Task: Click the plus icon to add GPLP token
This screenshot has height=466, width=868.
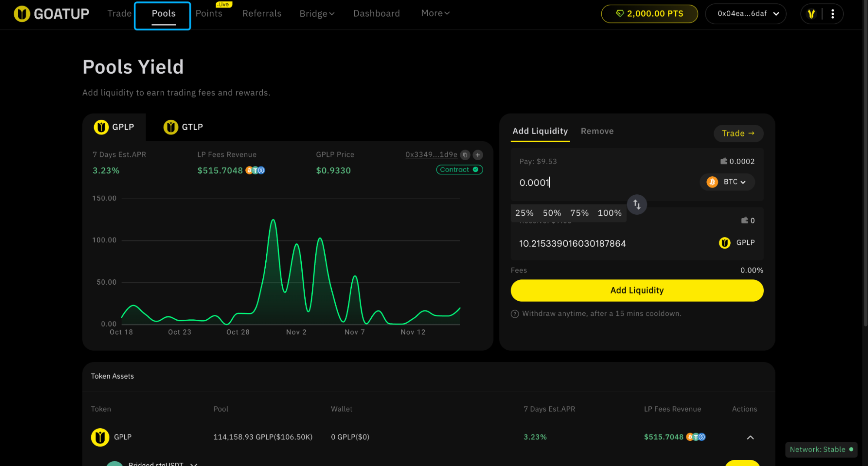Action: (477, 154)
